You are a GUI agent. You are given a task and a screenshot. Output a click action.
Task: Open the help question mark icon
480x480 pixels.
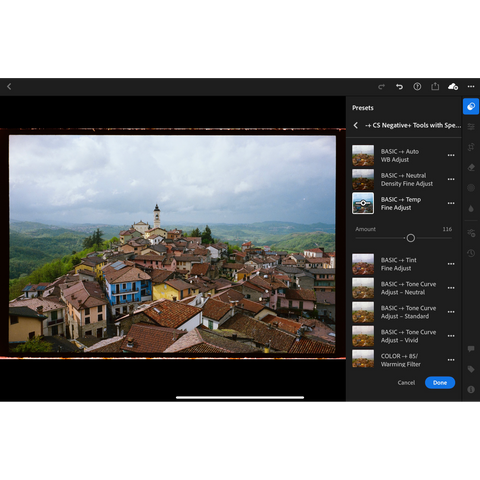[417, 87]
